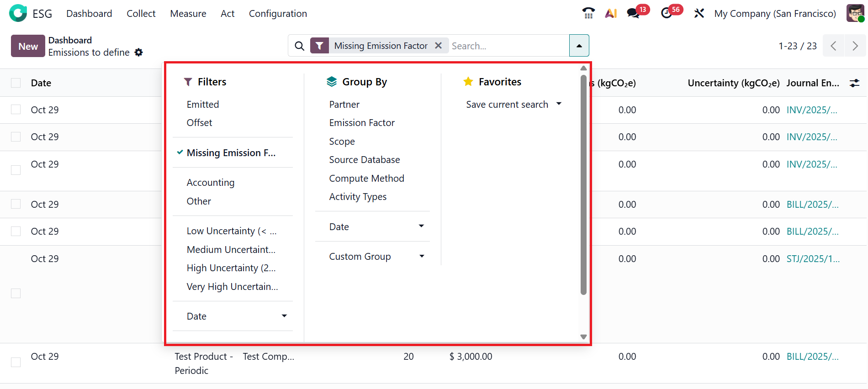The image size is (868, 389).
Task: Click the debug tools wrench icon
Action: [x=699, y=13]
